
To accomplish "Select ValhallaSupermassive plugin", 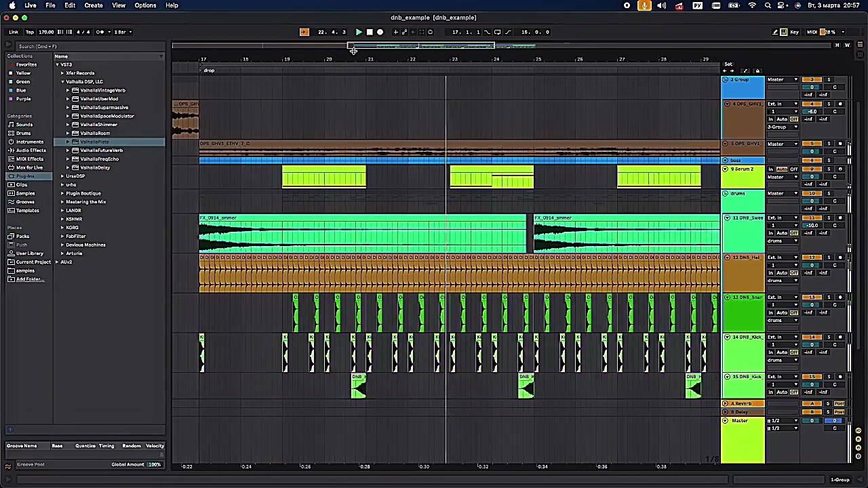I will click(104, 108).
